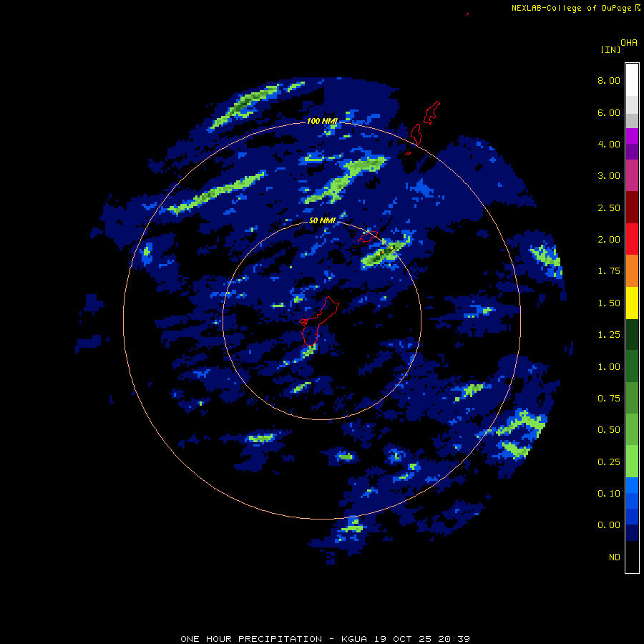This screenshot has height=644, width=644.
Task: Click the darkest green 1.25 legend swatch
Action: [632, 334]
